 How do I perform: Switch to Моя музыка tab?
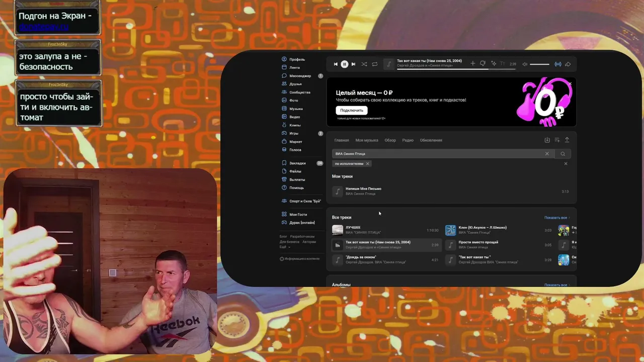coord(367,140)
